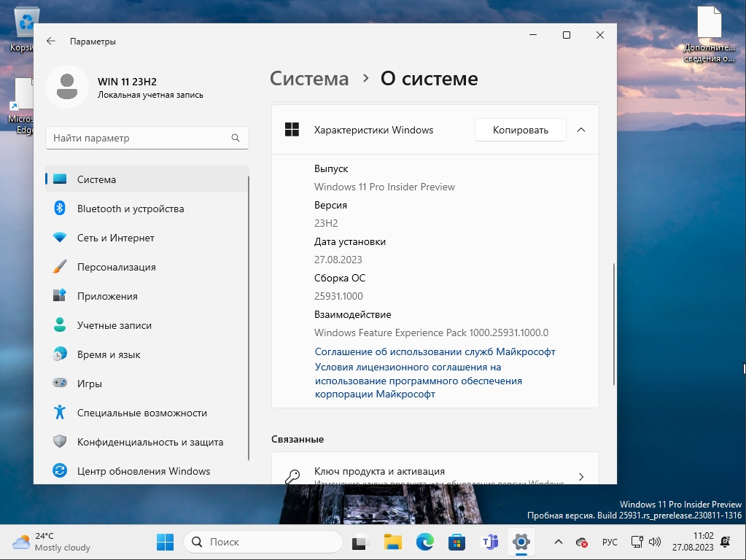Select the OS build value 25931.1000
Viewport: 746px width, 560px height.
tap(338, 296)
